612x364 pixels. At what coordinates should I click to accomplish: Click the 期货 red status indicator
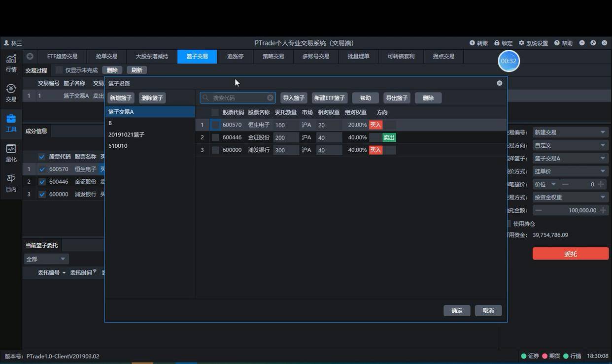544,356
